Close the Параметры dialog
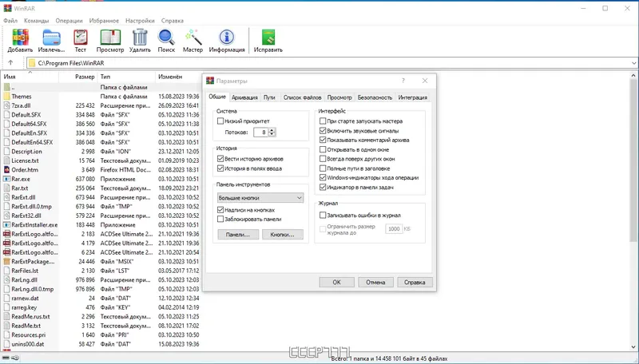This screenshot has height=364, width=639. (425, 81)
